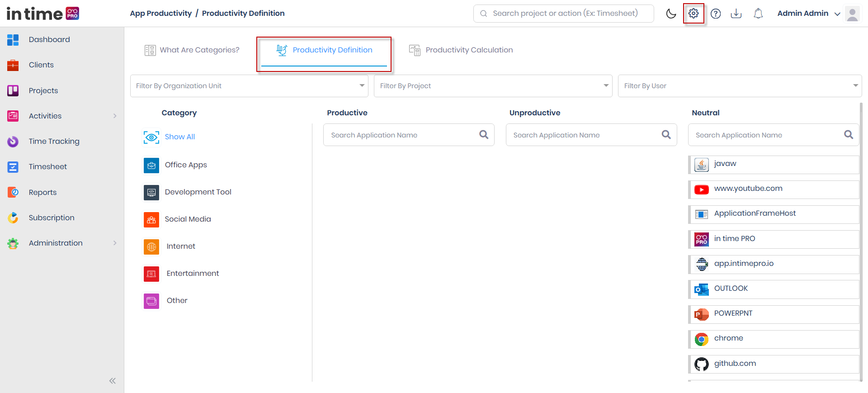This screenshot has height=393, width=868.
Task: Click the Subscription sidebar icon
Action: click(13, 218)
